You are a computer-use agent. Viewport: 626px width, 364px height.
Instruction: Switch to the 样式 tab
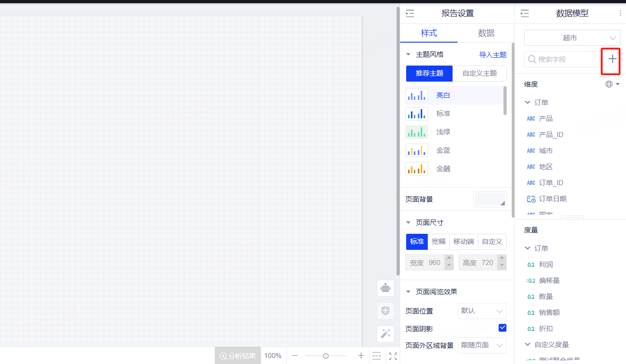429,33
